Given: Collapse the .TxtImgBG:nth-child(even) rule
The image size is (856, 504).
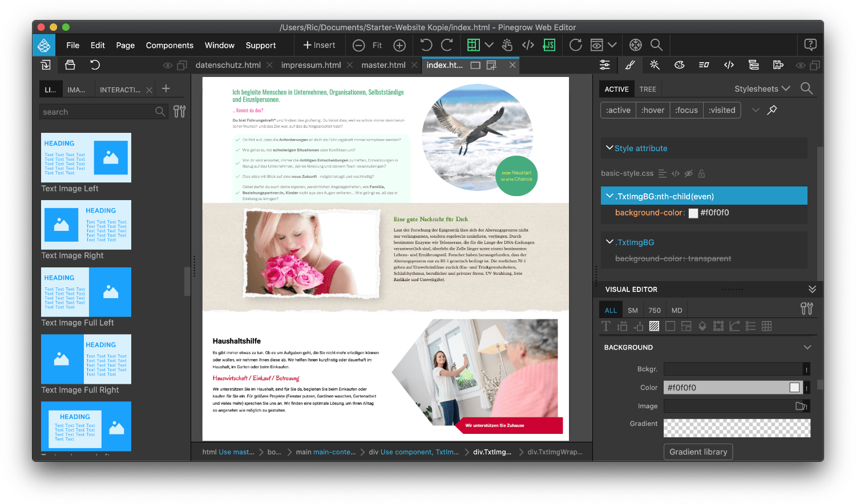Looking at the screenshot, I should coord(609,196).
